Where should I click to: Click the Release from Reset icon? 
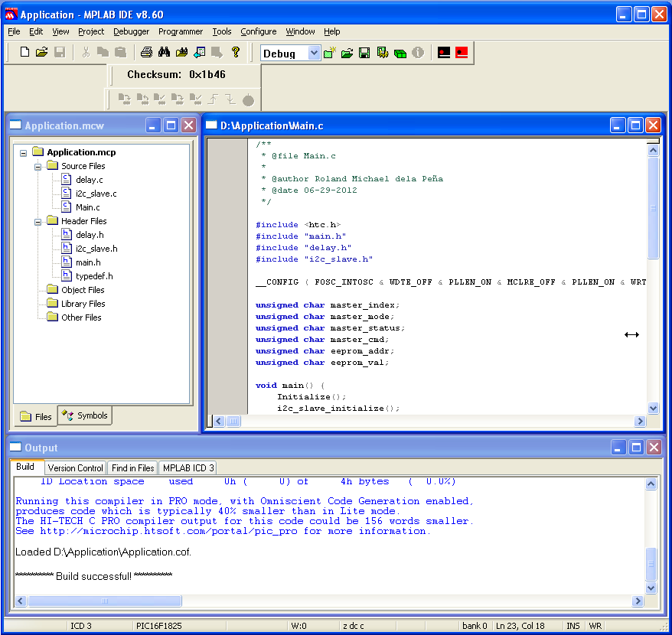point(213,99)
